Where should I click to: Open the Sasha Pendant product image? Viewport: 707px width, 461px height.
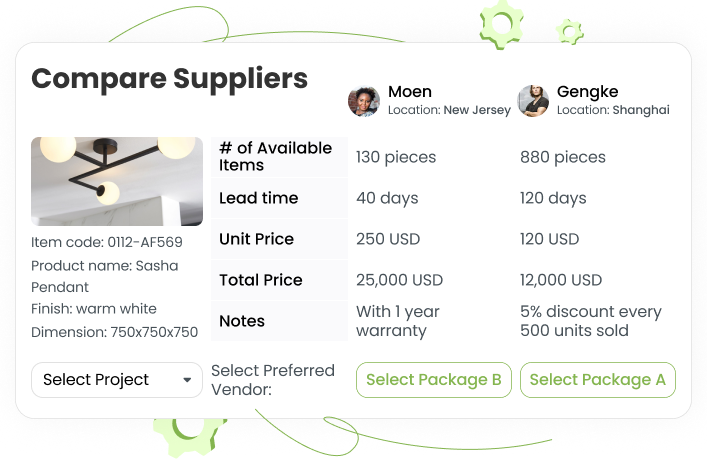coord(117,181)
